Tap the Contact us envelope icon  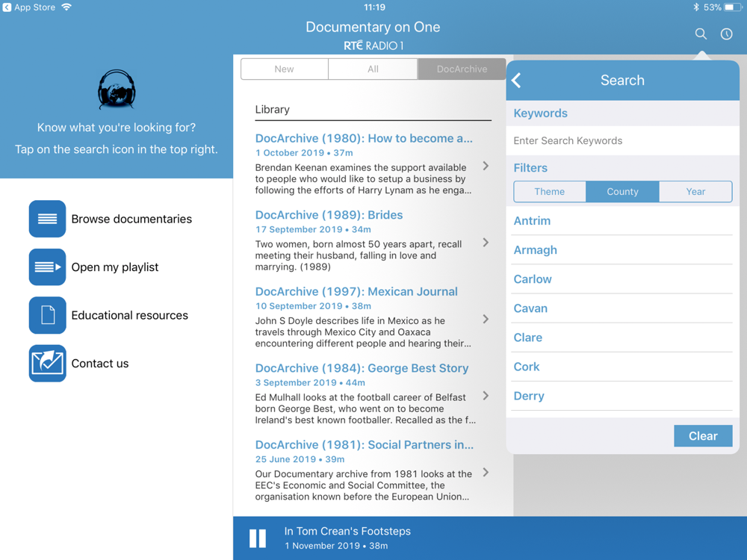(47, 364)
